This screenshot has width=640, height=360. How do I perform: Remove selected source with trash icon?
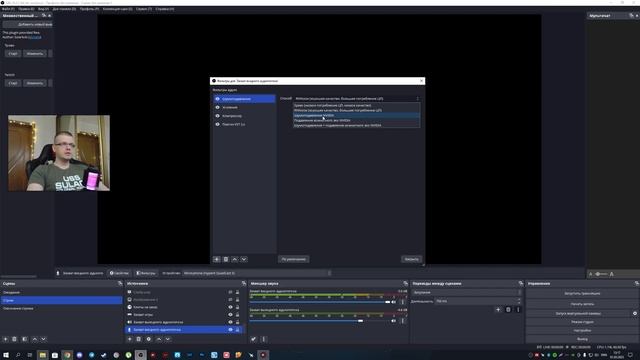pos(139,339)
